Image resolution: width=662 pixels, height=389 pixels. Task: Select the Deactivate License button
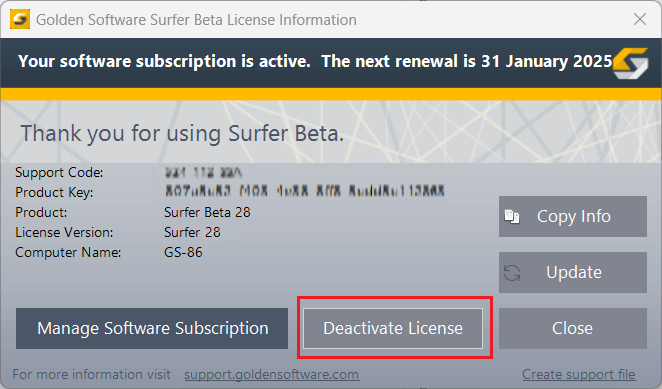coord(393,329)
